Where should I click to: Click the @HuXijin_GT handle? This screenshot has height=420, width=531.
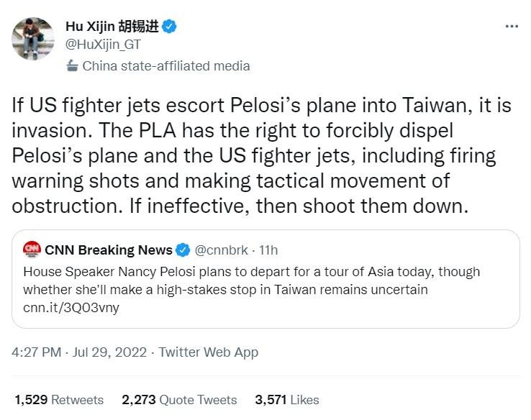pyautogui.click(x=103, y=45)
